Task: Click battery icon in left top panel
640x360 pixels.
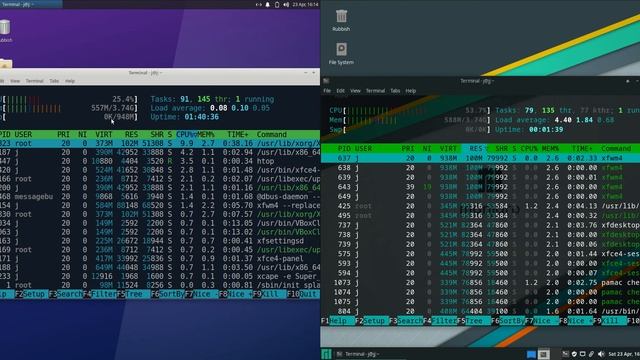Action: [x=277, y=4]
